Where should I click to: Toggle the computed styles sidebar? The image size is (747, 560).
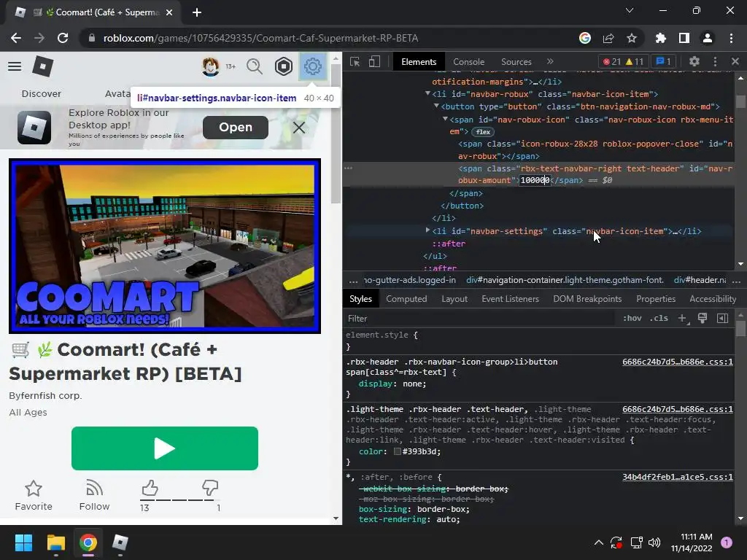pyautogui.click(x=723, y=318)
